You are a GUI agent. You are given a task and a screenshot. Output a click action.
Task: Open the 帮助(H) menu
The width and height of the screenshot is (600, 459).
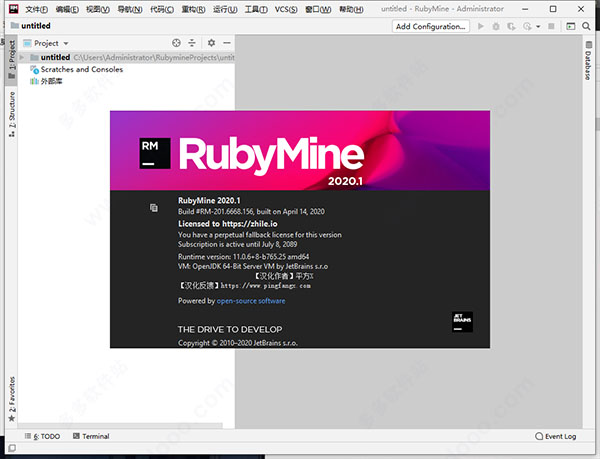pyautogui.click(x=351, y=9)
